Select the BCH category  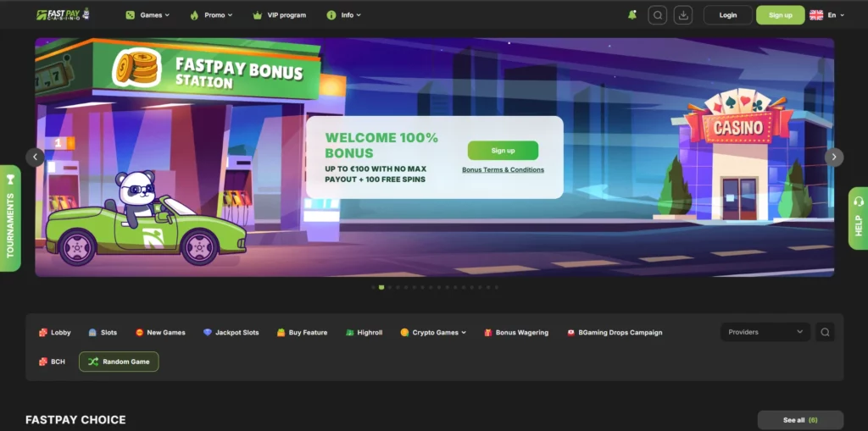tap(52, 362)
